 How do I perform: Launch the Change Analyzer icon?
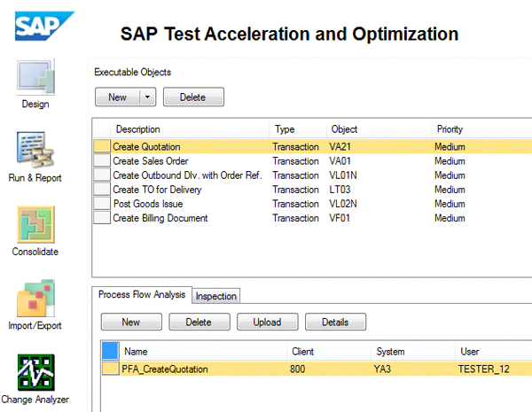point(35,372)
